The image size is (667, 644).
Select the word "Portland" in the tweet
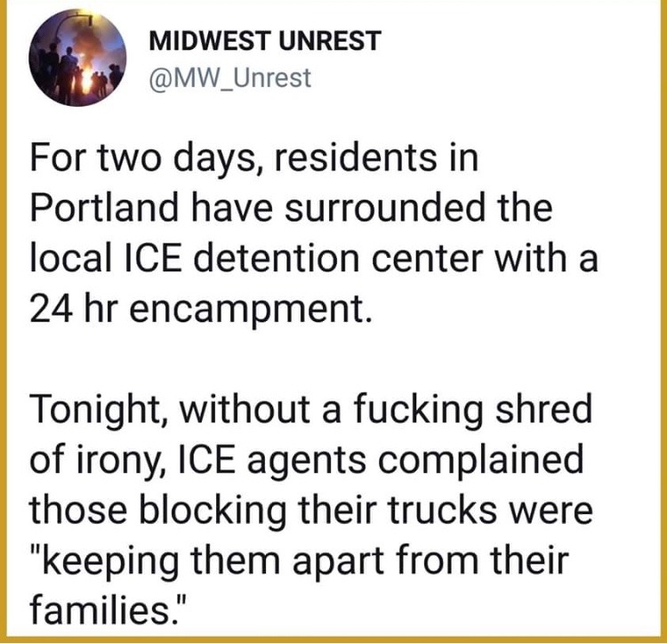click(104, 207)
